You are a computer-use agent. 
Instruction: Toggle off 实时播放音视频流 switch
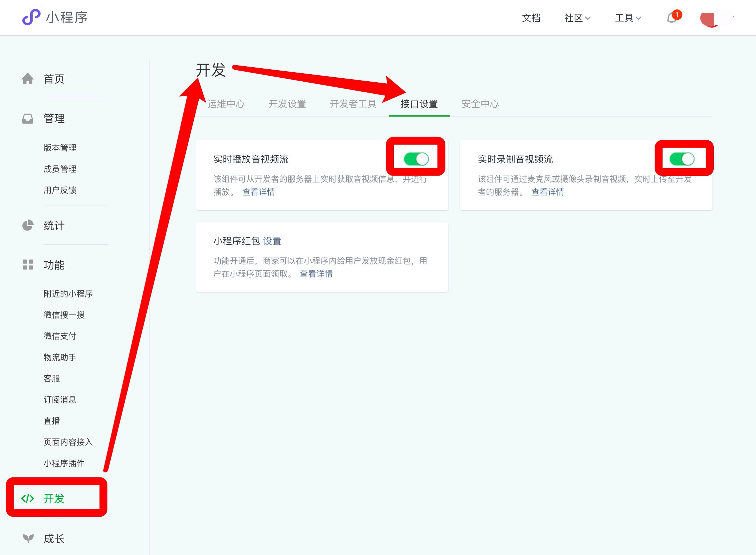(x=416, y=159)
